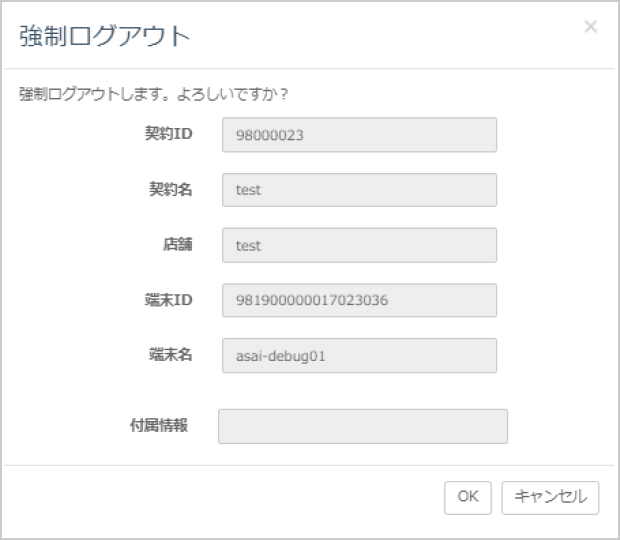Click the 付属情報 label
The width and height of the screenshot is (620, 540).
pyautogui.click(x=159, y=425)
